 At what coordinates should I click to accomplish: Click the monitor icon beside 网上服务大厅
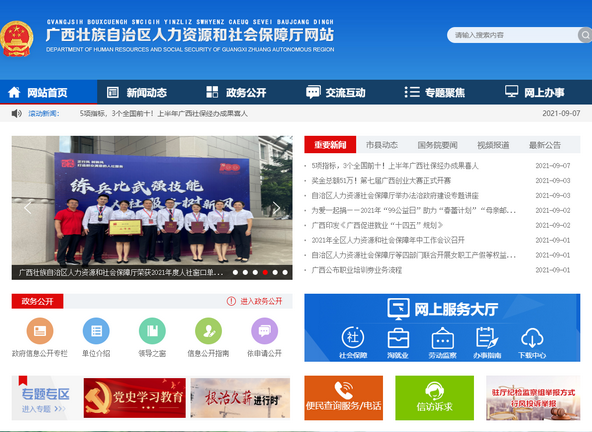click(398, 309)
